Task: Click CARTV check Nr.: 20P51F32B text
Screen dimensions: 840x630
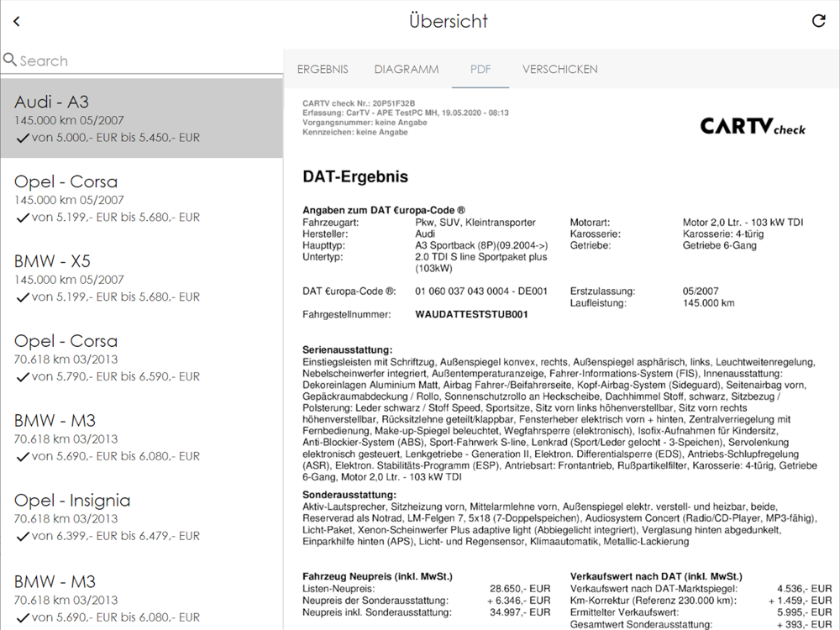Action: click(x=359, y=103)
